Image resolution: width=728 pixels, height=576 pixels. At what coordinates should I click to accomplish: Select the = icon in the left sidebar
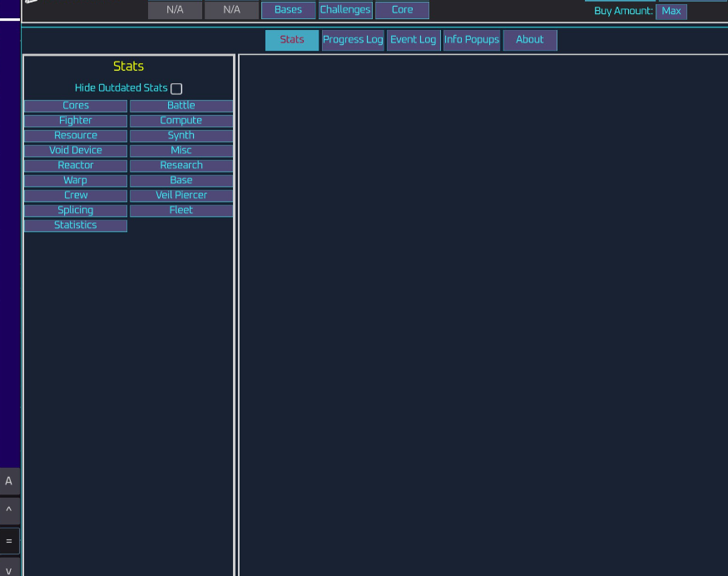pyautogui.click(x=9, y=541)
